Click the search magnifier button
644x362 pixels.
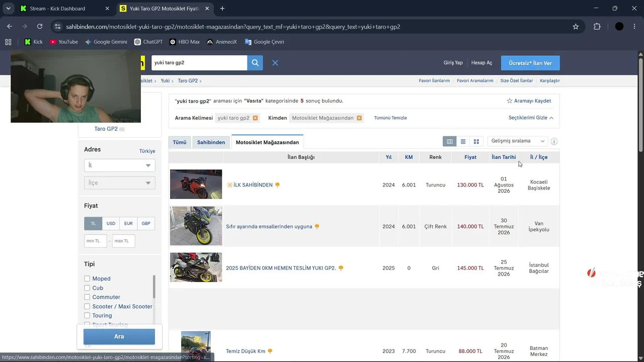[255, 63]
